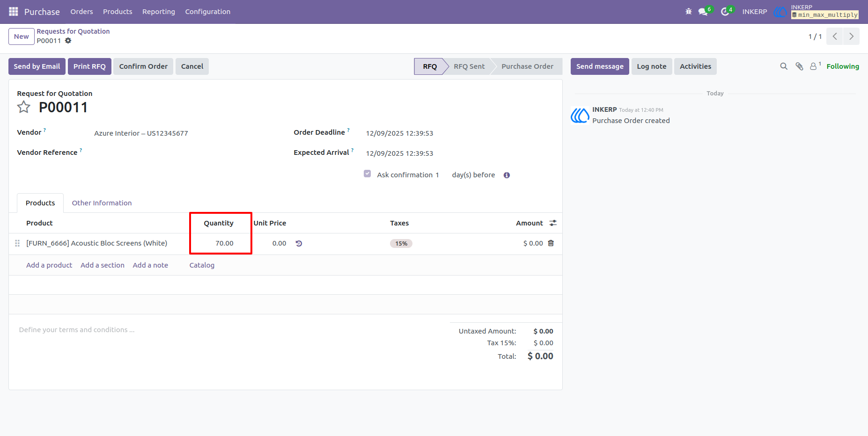This screenshot has height=436, width=868.
Task: Select the Products tab
Action: (x=40, y=203)
